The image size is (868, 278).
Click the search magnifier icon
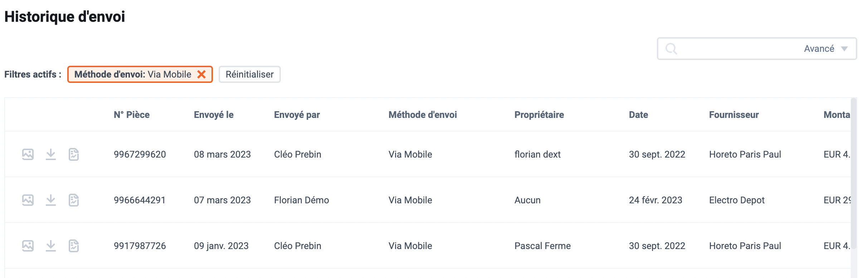(x=671, y=49)
